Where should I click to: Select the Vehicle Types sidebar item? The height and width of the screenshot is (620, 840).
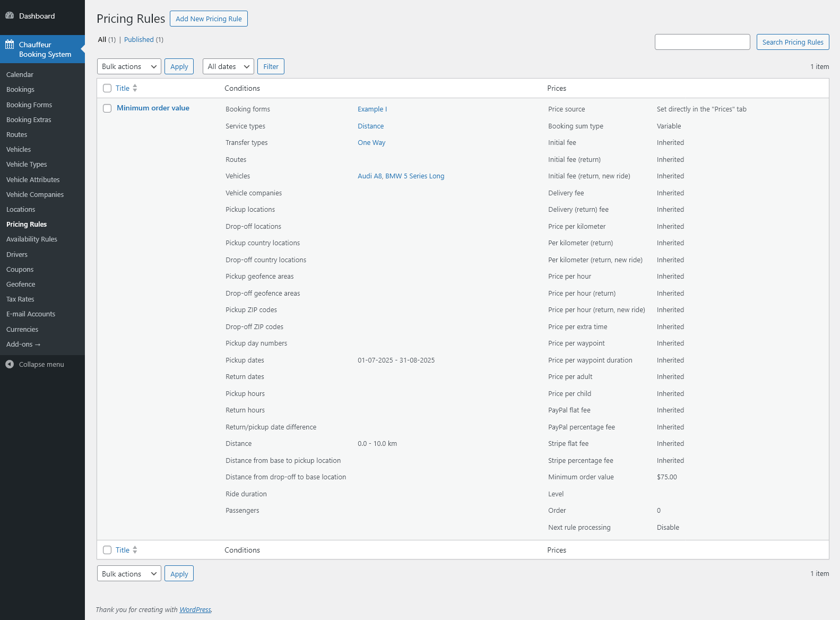(27, 165)
